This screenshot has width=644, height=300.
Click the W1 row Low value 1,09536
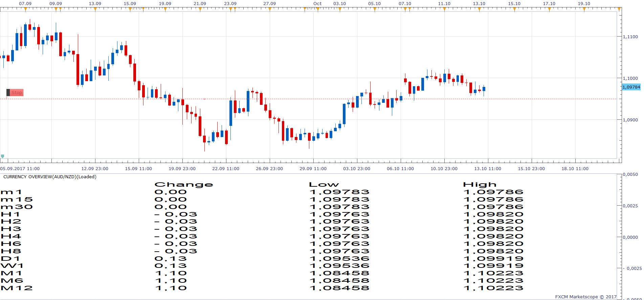[339, 266]
